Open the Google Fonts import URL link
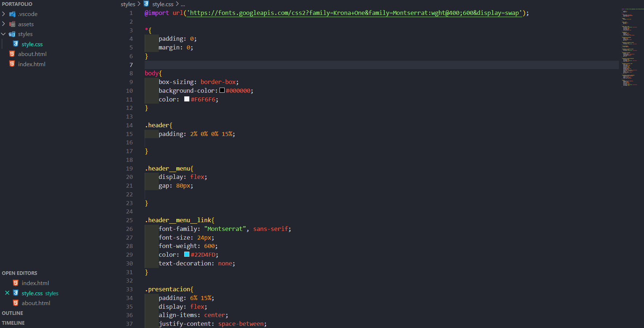This screenshot has height=328, width=644. 354,13
